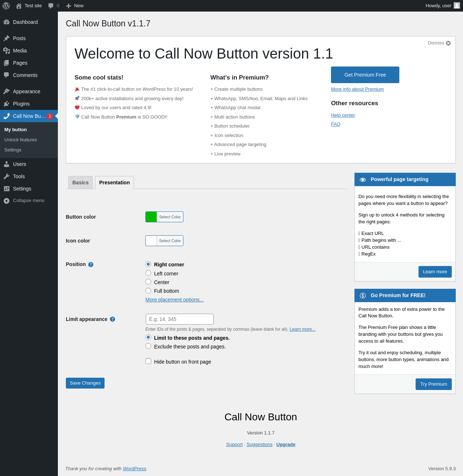This screenshot has height=476, width=463.
Task: Select the Right corner position
Action: (148, 264)
